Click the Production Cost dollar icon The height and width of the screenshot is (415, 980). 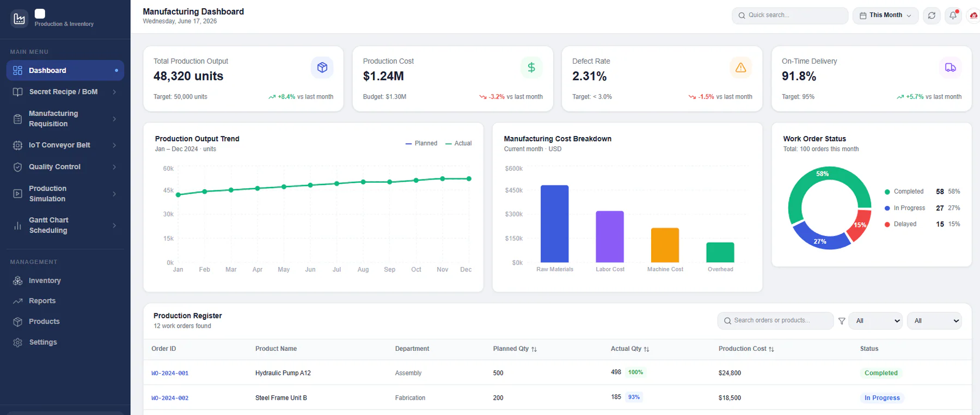pos(531,67)
